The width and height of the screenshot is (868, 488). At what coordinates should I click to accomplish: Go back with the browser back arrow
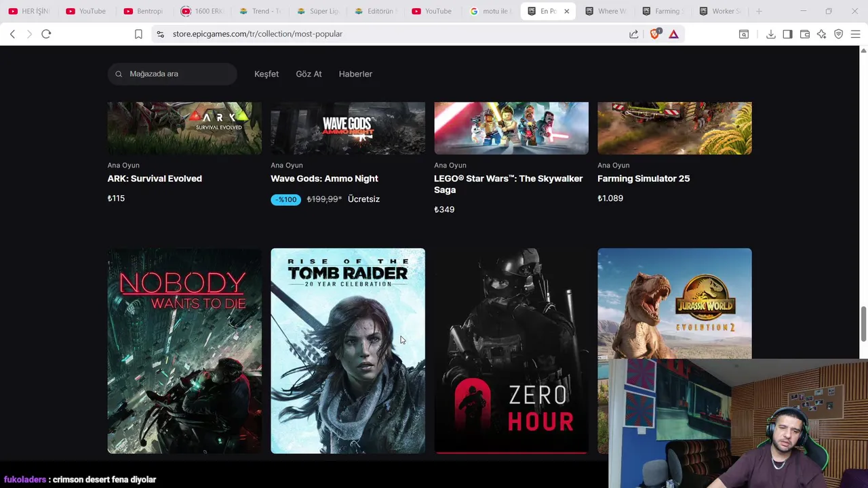[x=12, y=34]
